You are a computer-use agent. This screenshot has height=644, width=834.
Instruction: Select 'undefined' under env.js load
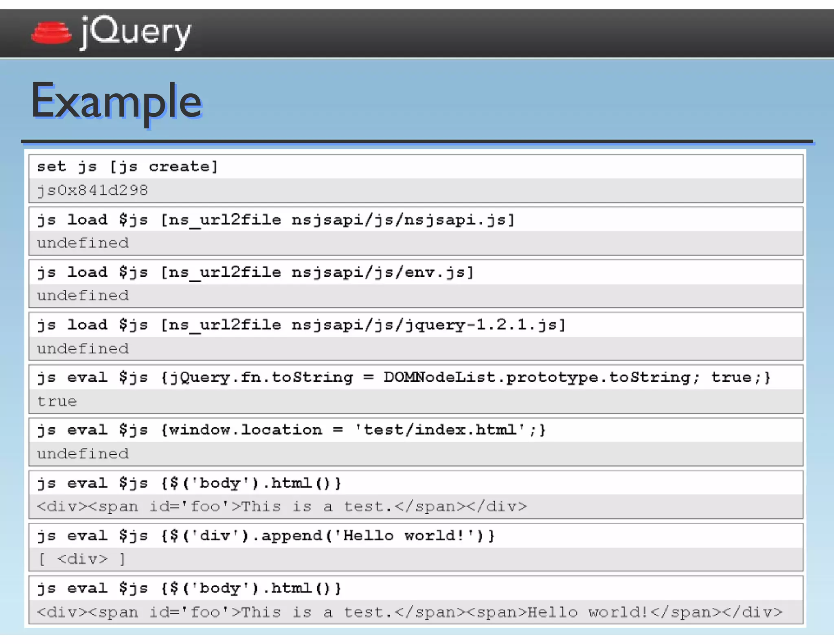click(x=83, y=296)
